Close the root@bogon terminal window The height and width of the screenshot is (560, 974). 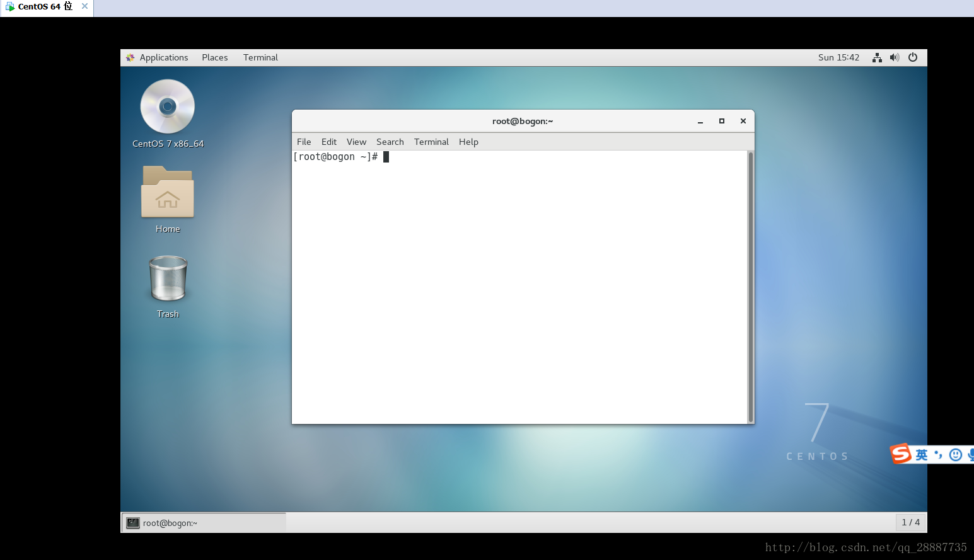[x=743, y=121]
